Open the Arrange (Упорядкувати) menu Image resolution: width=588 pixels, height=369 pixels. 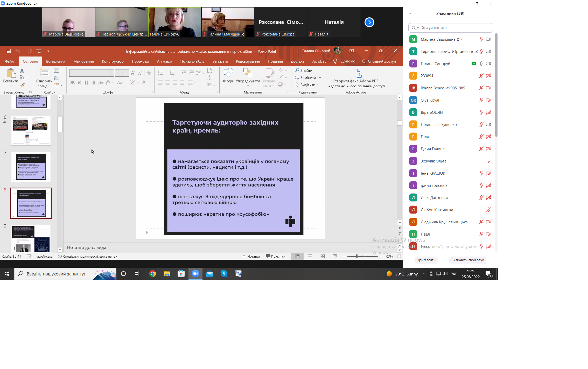tap(248, 73)
